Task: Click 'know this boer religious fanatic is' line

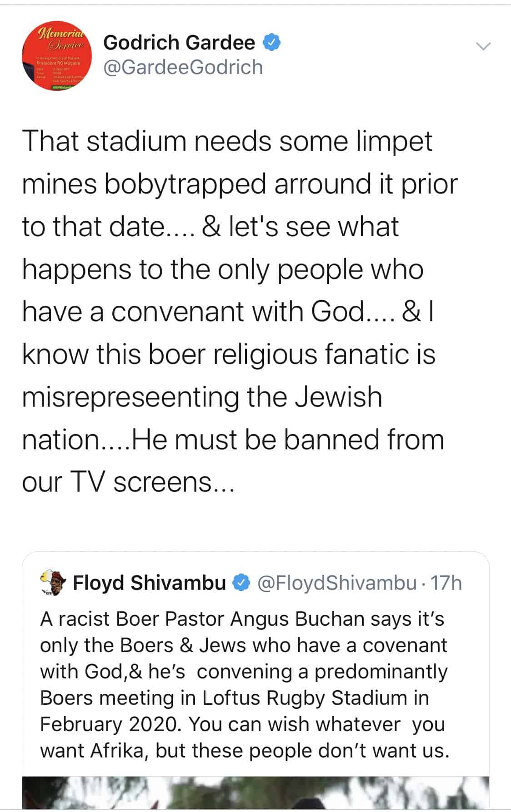Action: (x=229, y=354)
